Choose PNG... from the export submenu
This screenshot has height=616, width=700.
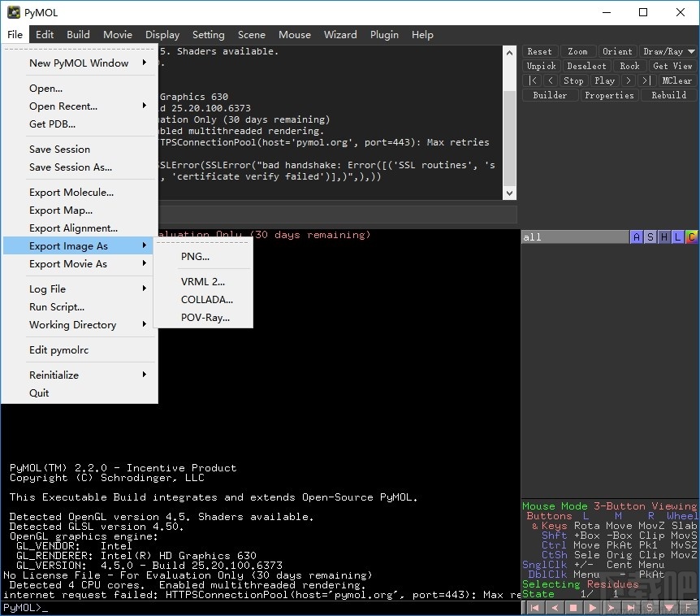[195, 257]
